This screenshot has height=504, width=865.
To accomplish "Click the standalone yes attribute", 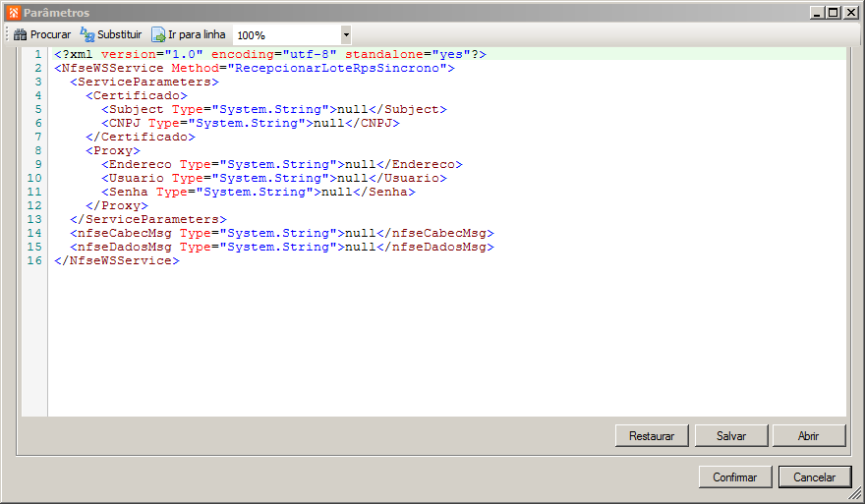I will click(408, 54).
